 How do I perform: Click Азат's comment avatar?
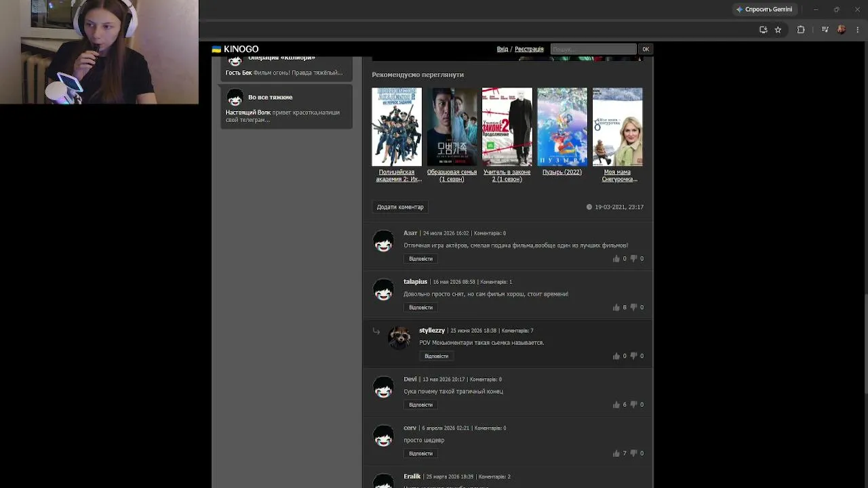383,241
